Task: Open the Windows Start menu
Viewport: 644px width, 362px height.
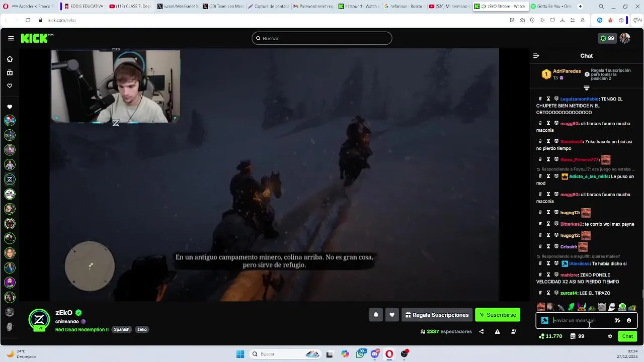Action: coord(240,354)
